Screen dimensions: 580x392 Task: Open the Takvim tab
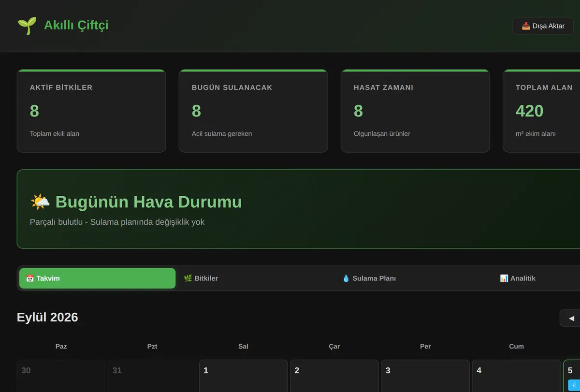(x=97, y=278)
